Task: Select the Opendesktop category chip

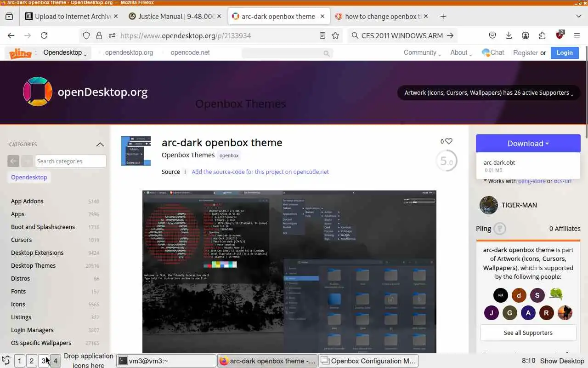Action: coord(29,177)
